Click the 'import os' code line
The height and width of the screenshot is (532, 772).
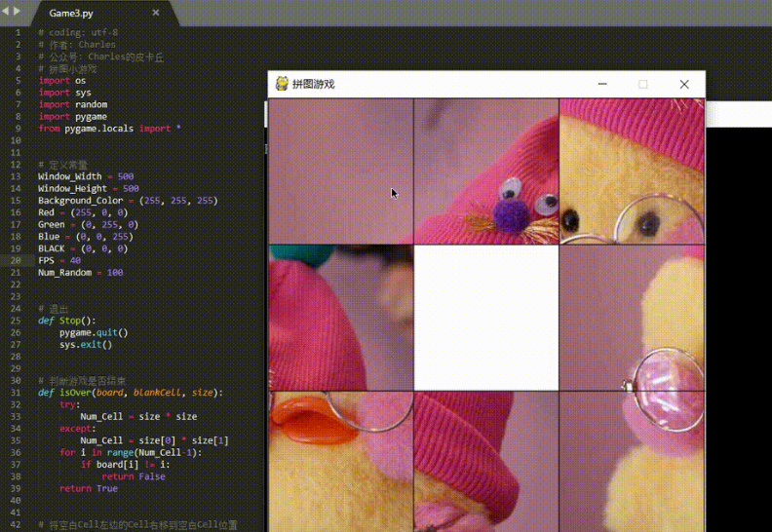tap(62, 80)
